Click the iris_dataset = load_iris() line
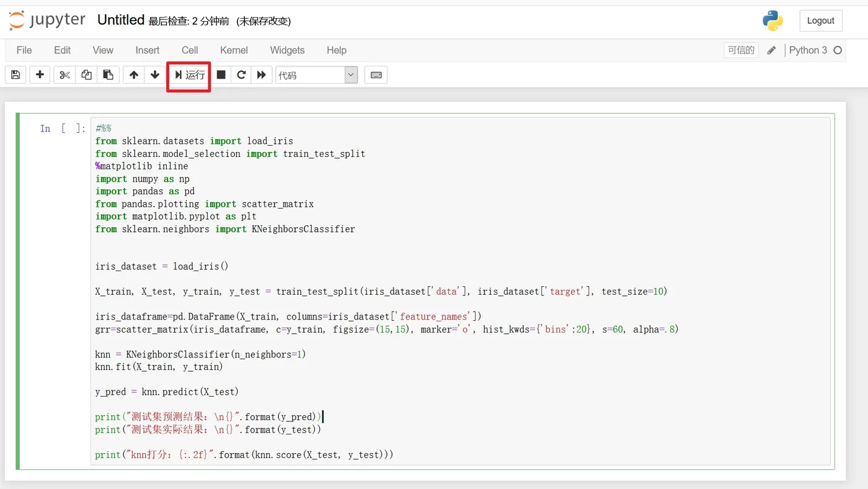 (x=162, y=266)
